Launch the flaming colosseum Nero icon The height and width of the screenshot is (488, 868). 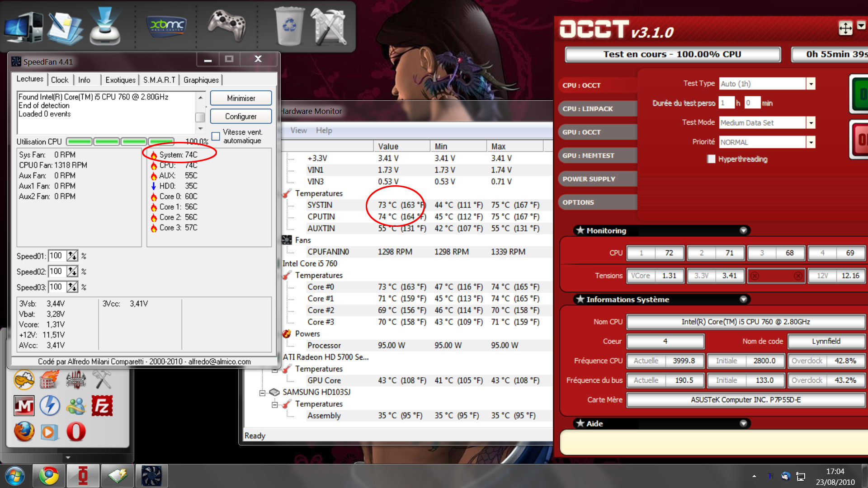point(50,380)
